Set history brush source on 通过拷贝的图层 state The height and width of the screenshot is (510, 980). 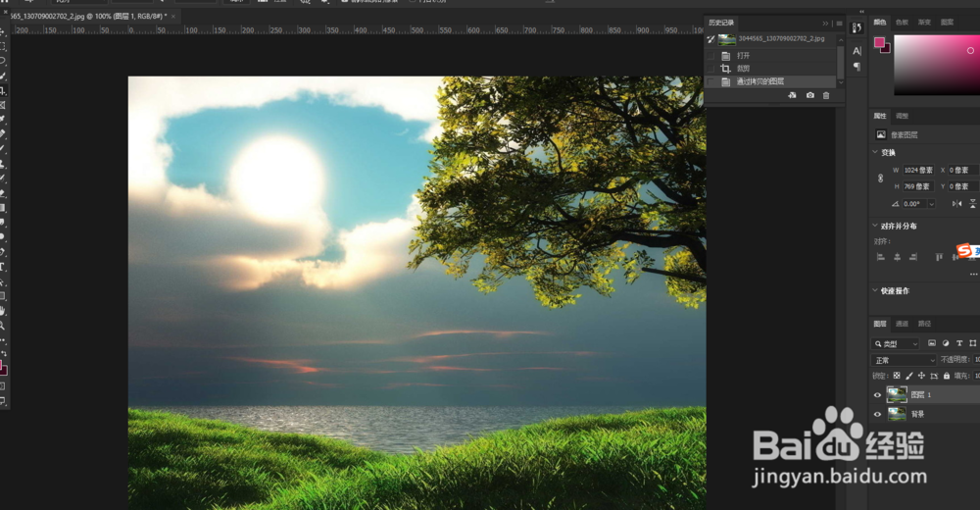click(710, 81)
